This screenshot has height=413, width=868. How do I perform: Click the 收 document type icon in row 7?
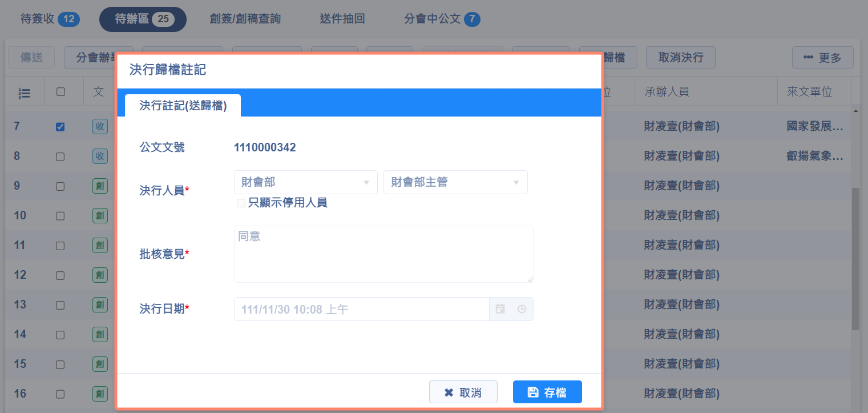(100, 127)
